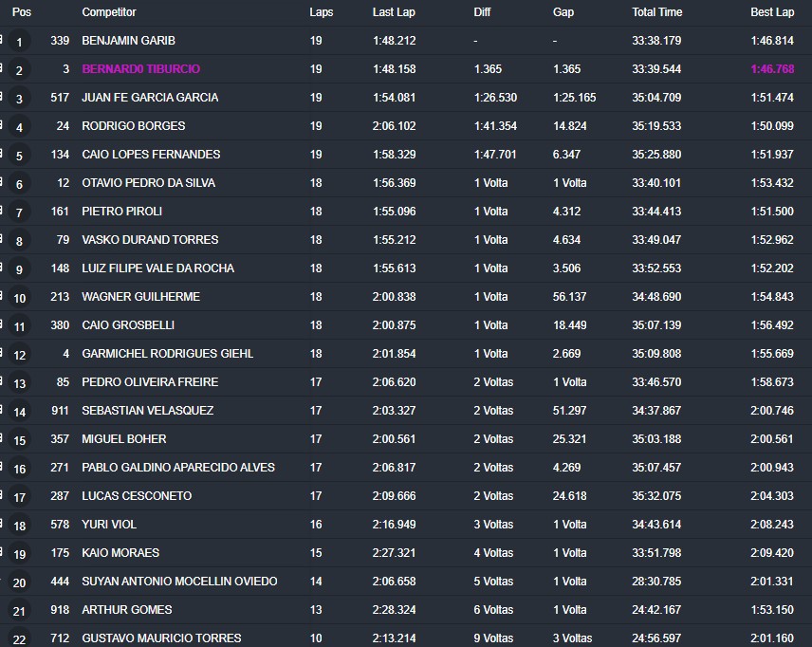Click the position 17 circle badge
812x647 pixels.
[19, 497]
